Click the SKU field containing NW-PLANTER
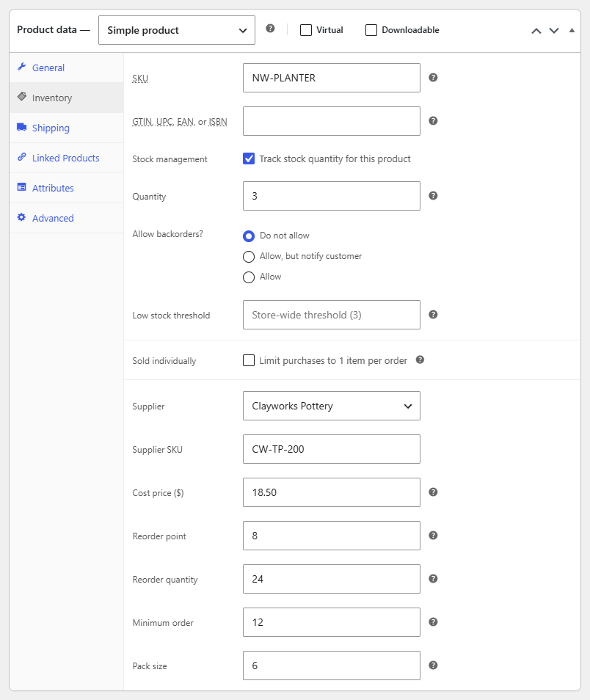Screen dimensions: 590x700 tap(332, 78)
